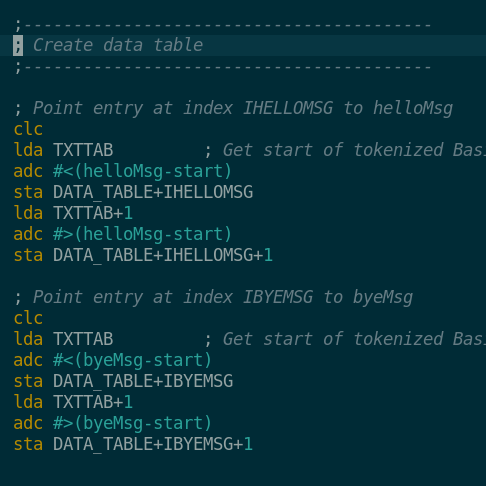Screen dimensions: 486x486
Task: Click the '#>(helloMsg-start)' operand
Action: coord(142,234)
